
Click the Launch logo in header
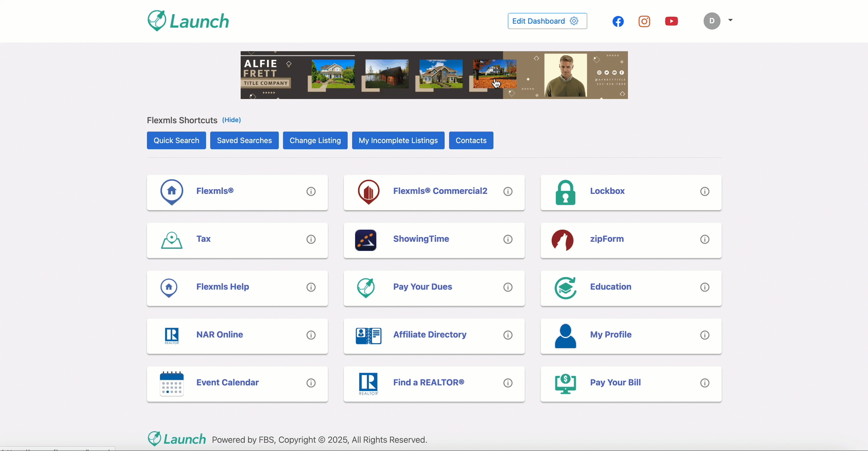[x=188, y=21]
